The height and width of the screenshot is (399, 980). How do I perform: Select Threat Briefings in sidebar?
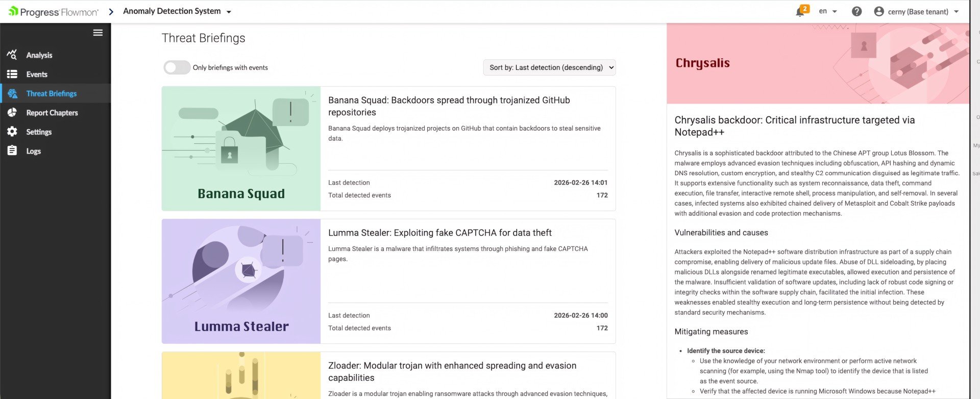point(52,93)
